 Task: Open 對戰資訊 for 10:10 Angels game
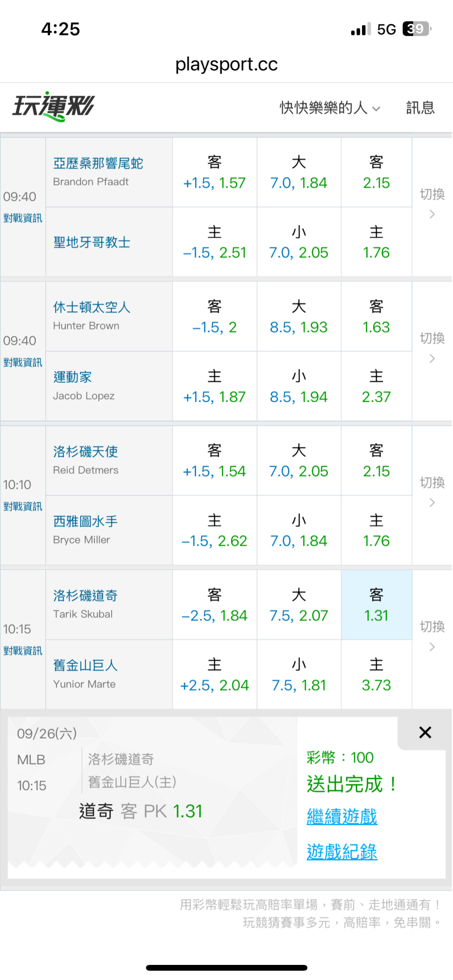23,507
